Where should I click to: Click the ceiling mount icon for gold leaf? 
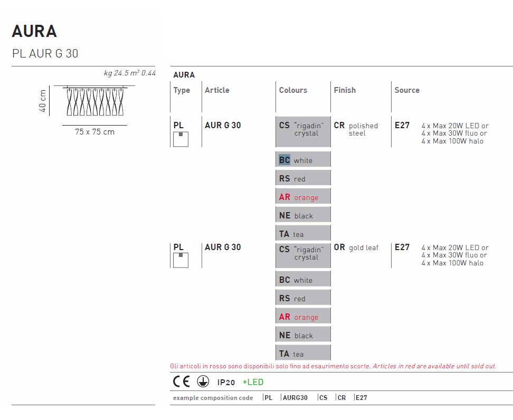coord(180,260)
